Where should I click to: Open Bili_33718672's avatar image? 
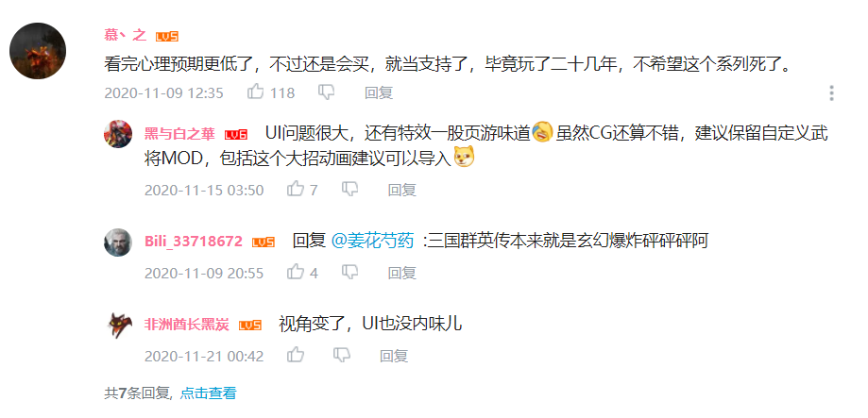tap(118, 242)
